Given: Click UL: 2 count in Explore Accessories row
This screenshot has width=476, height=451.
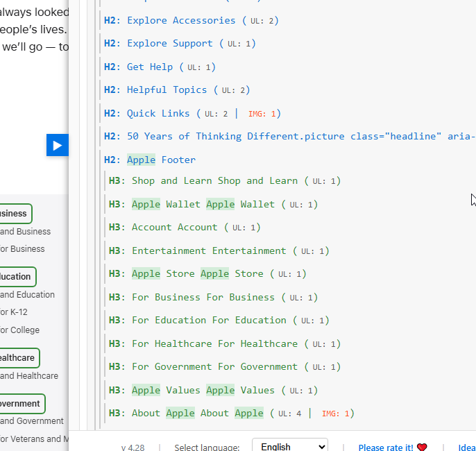Looking at the screenshot, I should (262, 21).
